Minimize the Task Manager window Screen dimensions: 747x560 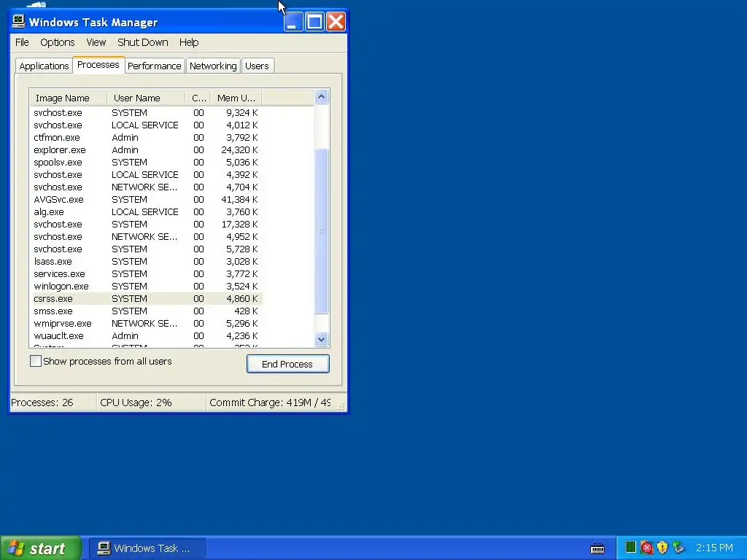(293, 21)
